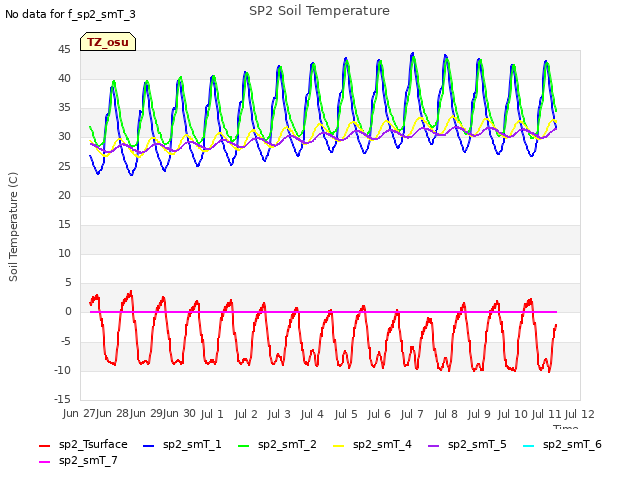Image resolution: width=640 pixels, height=480 pixels.
Task: Click the green sp2_smT_2 legend swatch
Action: pyautogui.click(x=244, y=446)
